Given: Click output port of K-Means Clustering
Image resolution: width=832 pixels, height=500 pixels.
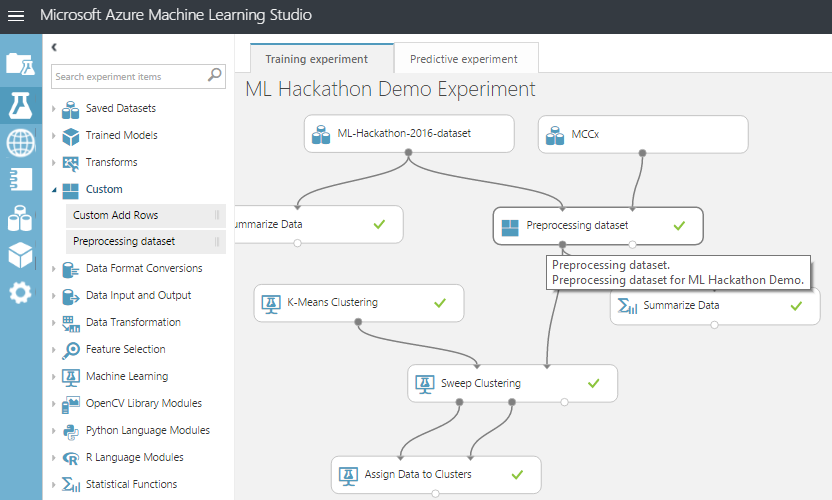Looking at the screenshot, I should tap(358, 322).
